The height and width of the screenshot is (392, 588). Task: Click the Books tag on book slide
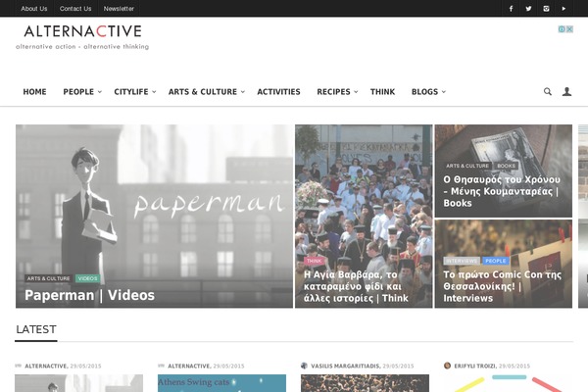pyautogui.click(x=506, y=166)
